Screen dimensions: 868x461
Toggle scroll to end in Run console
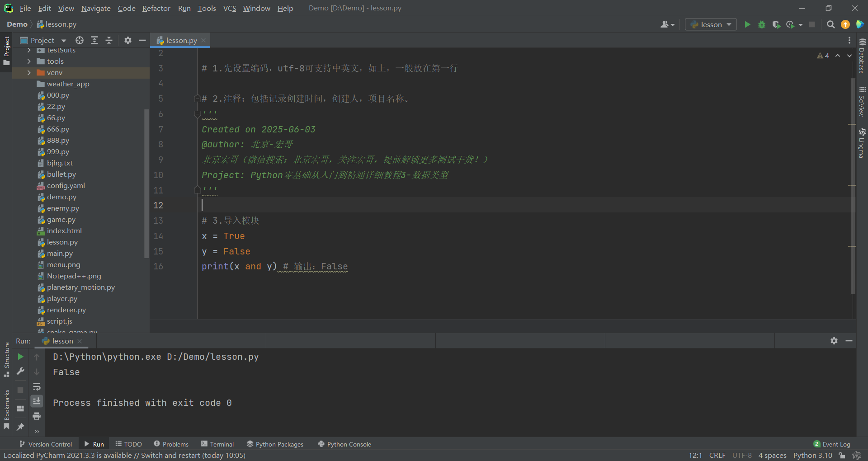(37, 401)
